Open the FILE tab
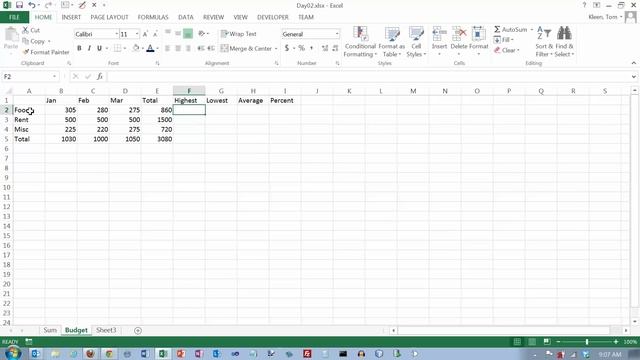The height and width of the screenshot is (360, 640). pyautogui.click(x=14, y=17)
